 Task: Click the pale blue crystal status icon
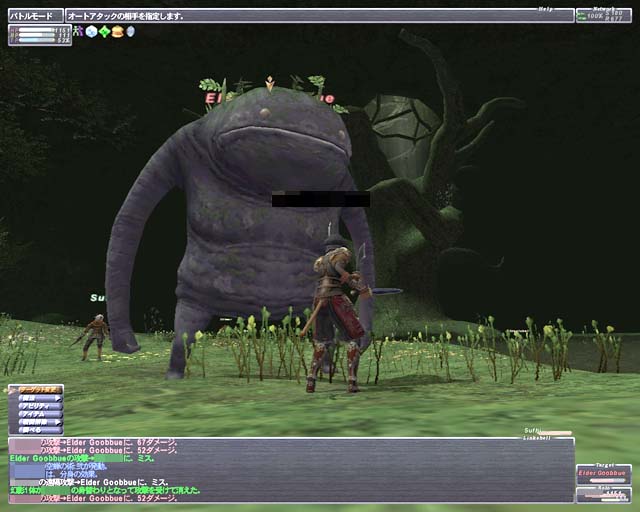pyautogui.click(x=91, y=32)
